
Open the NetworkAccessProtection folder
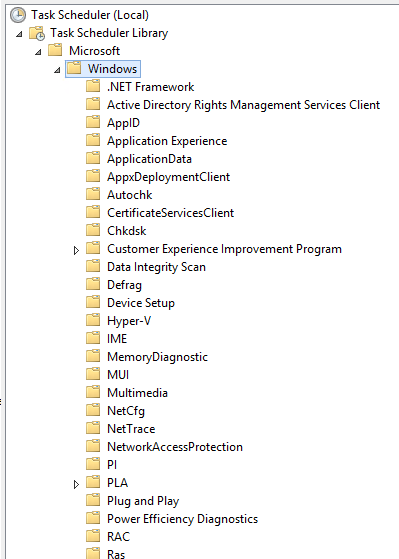tap(175, 447)
